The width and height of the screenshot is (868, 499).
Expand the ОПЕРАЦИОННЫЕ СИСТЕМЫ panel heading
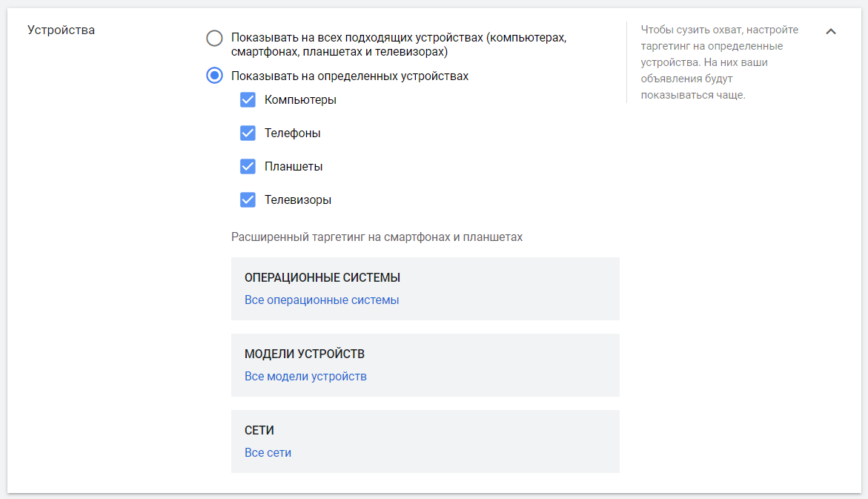[x=322, y=278]
